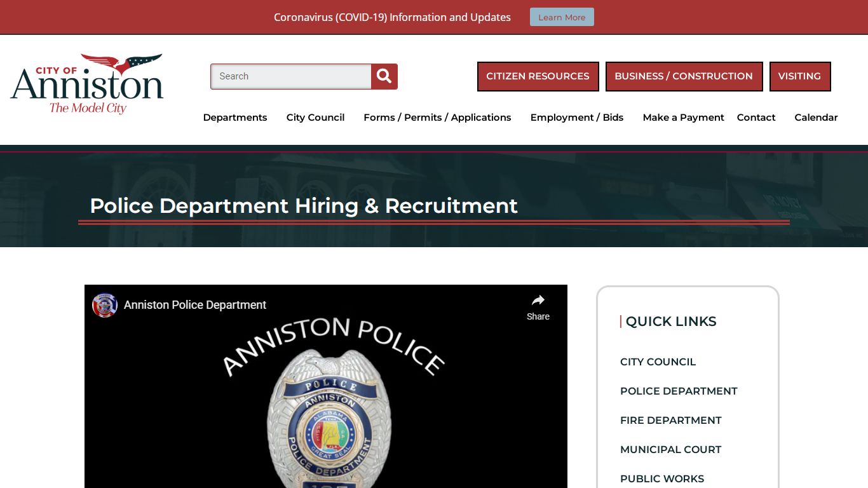This screenshot has width=868, height=488.
Task: Focus the Search input field
Action: pos(291,76)
